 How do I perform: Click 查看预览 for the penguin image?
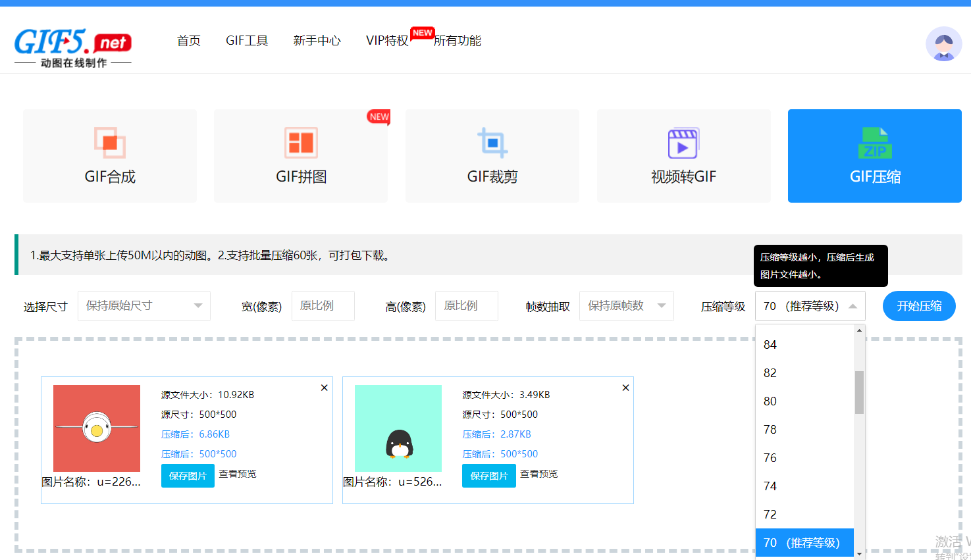coord(539,474)
